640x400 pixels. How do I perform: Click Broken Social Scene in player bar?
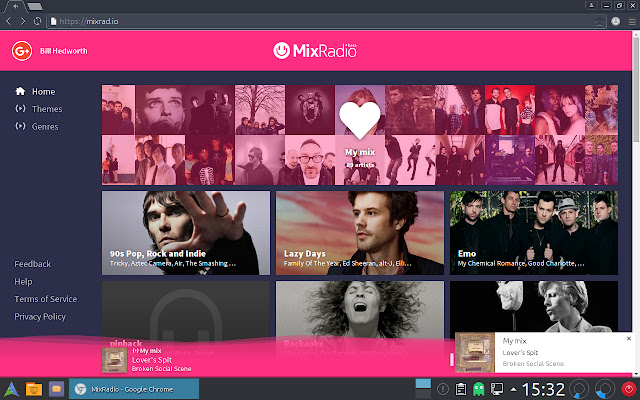[162, 369]
